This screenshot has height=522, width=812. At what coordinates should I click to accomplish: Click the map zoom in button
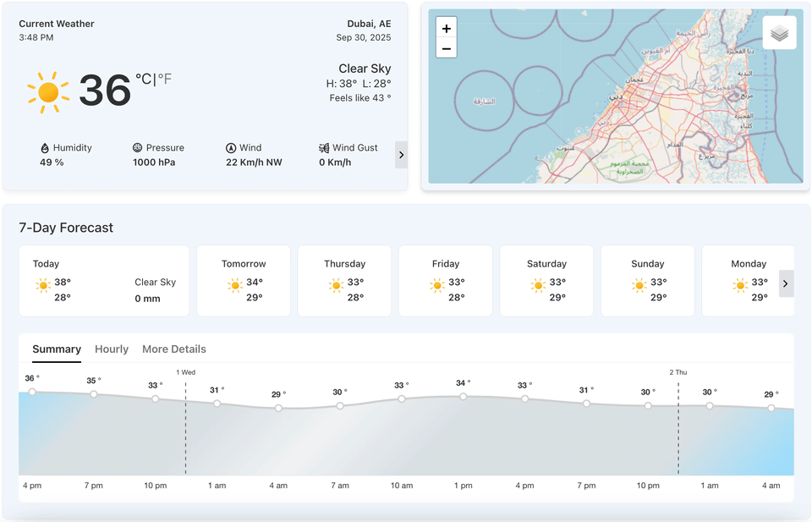pos(447,28)
